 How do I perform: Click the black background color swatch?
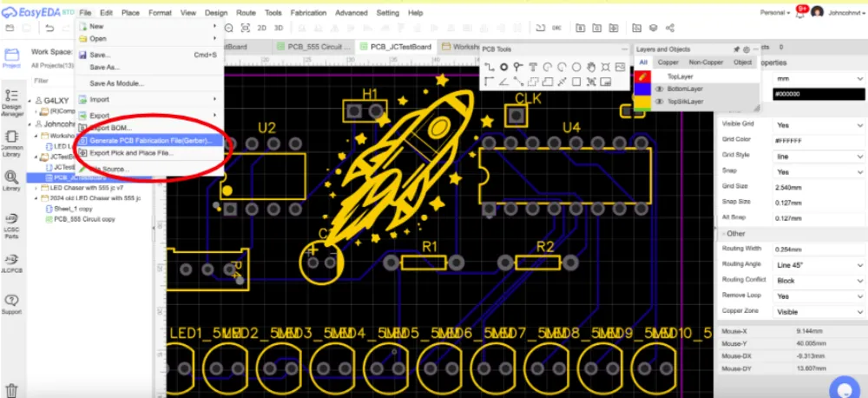click(818, 94)
